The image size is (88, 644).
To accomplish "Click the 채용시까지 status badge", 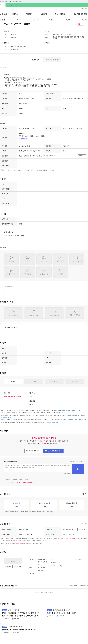I will coord(80,24).
